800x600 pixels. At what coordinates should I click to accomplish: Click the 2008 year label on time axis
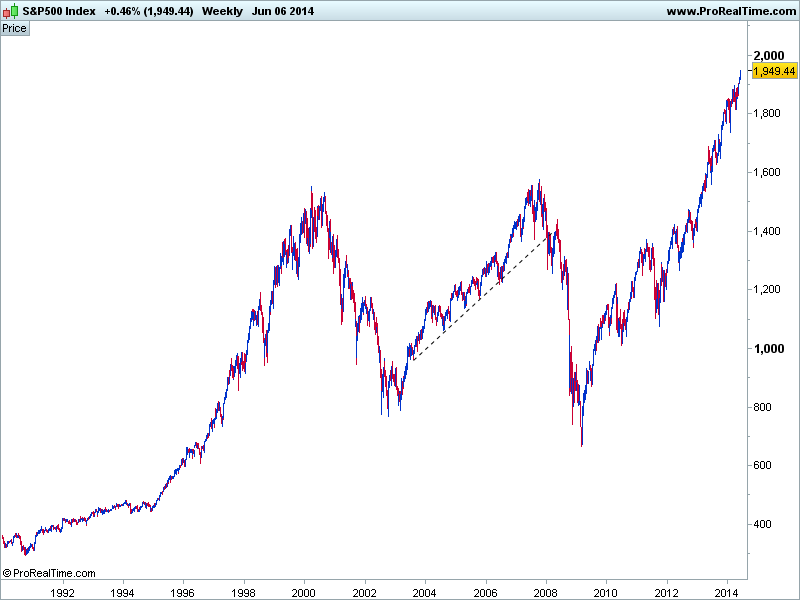(545, 593)
